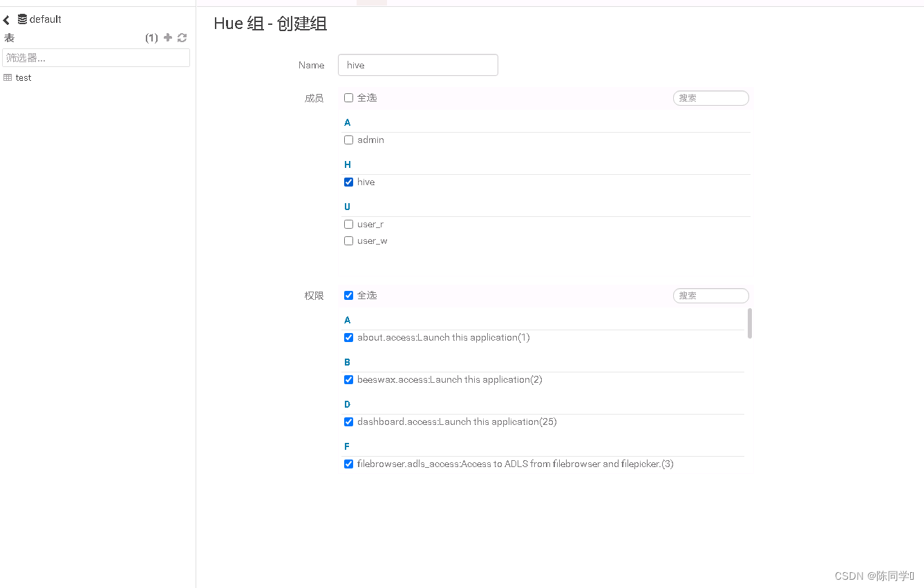Check the user_w member checkbox
The width and height of the screenshot is (924, 588).
click(x=348, y=241)
